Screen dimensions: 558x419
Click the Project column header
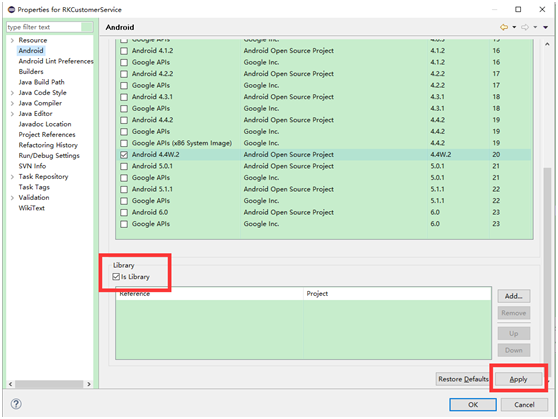point(397,294)
